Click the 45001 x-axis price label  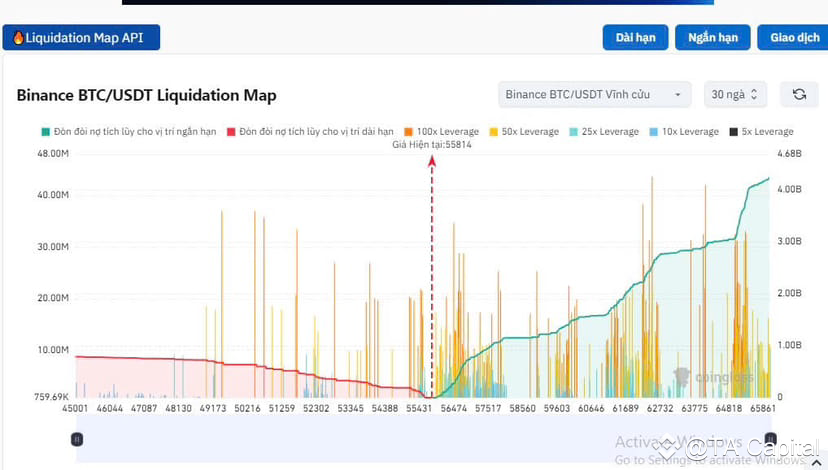pyautogui.click(x=75, y=408)
